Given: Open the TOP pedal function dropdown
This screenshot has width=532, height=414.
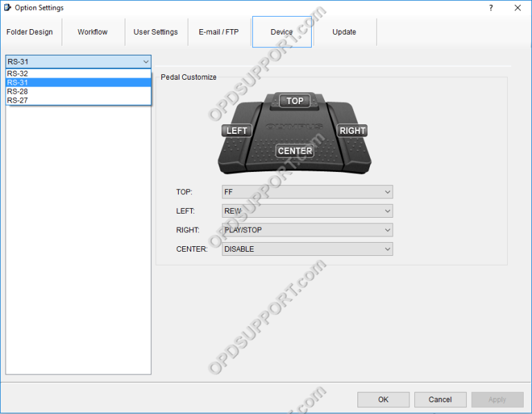Looking at the screenshot, I should pos(308,192).
